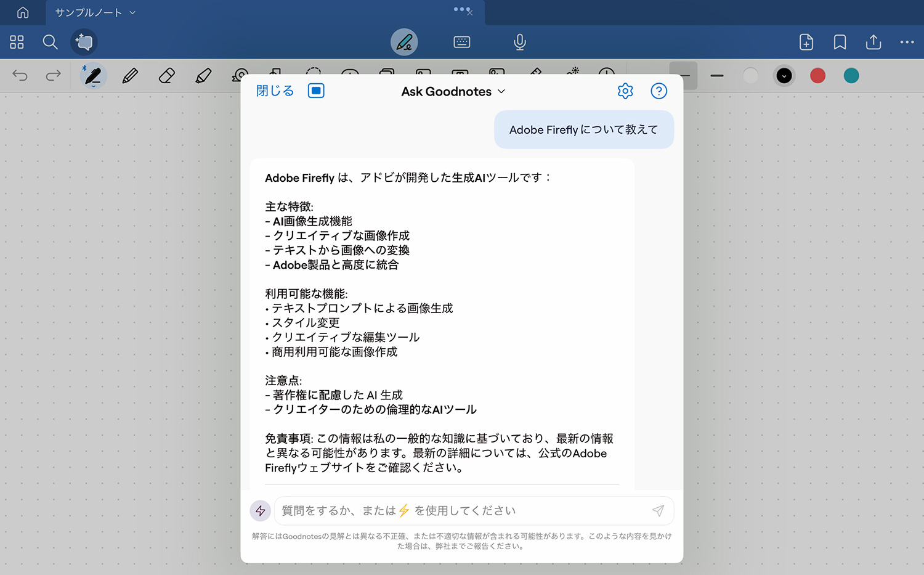Redo the last action

point(54,75)
